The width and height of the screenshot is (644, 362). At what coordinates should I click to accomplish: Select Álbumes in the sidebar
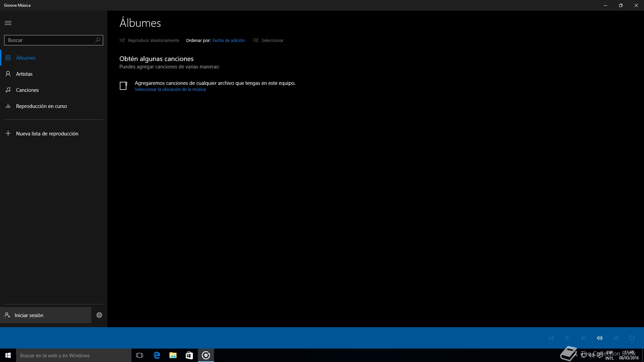click(54, 58)
